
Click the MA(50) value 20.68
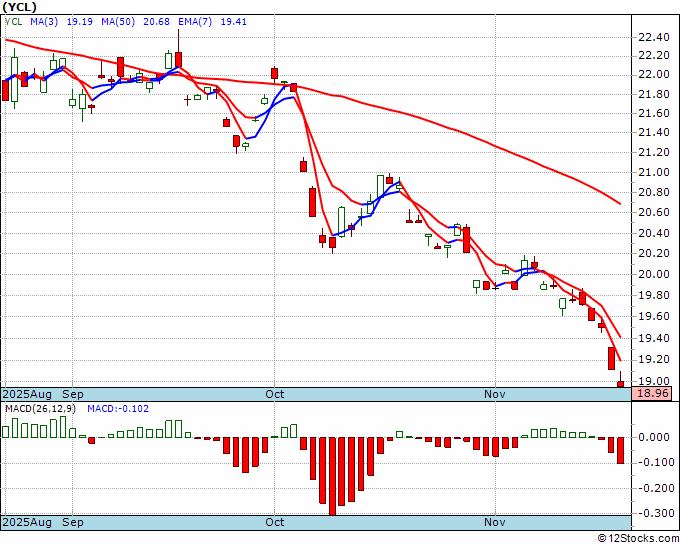156,21
